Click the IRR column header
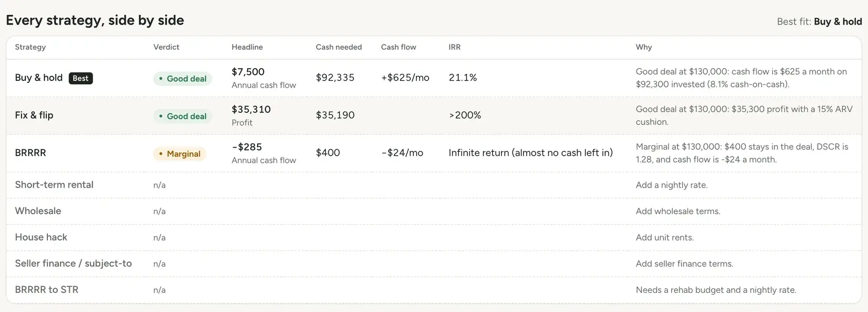 click(x=455, y=47)
